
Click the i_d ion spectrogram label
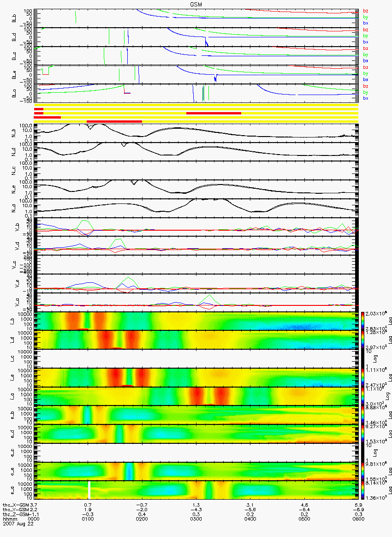pos(12,340)
